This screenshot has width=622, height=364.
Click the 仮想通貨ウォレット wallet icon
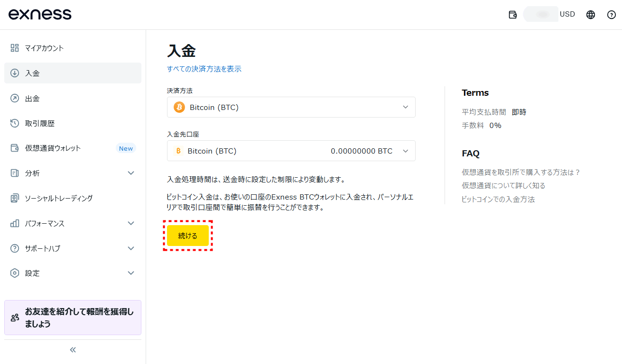[x=15, y=148]
